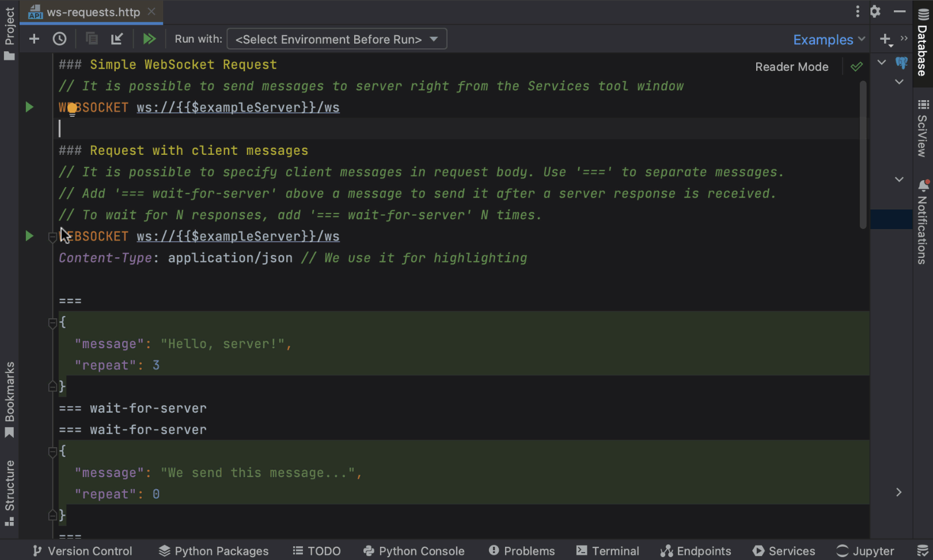The height and width of the screenshot is (560, 933).
Task: Click the inspections checkmark status widget
Action: (856, 66)
